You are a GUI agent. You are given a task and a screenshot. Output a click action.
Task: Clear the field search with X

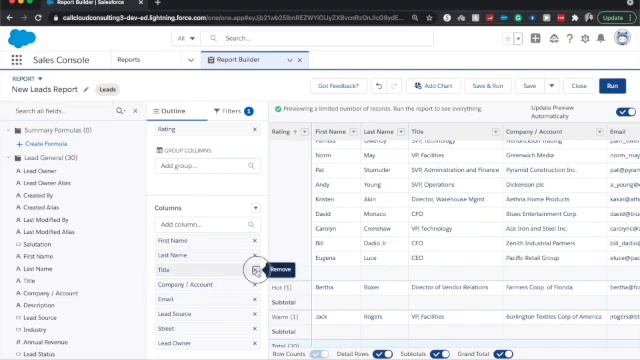tap(135, 111)
